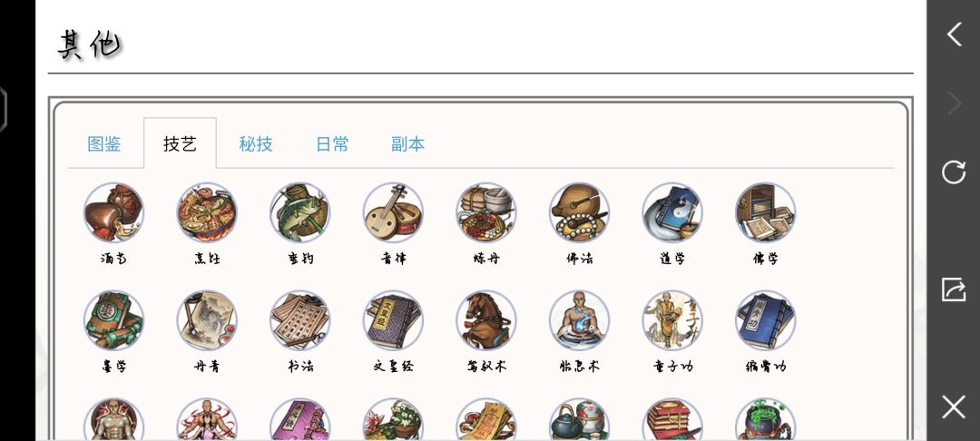The height and width of the screenshot is (441, 980).
Task: Open the 童子功 golden monk icon
Action: point(672,320)
